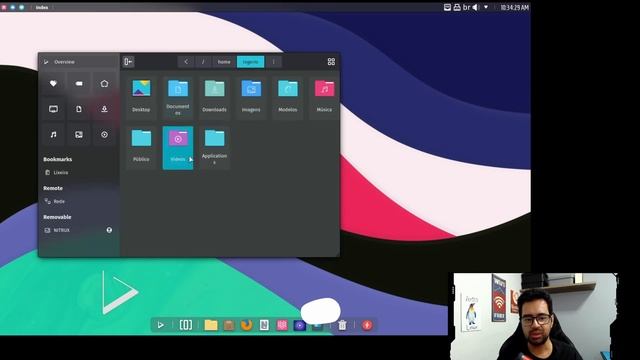Image resolution: width=640 pixels, height=360 pixels.
Task: Open Pictures via the image tile
Action: coord(79,134)
